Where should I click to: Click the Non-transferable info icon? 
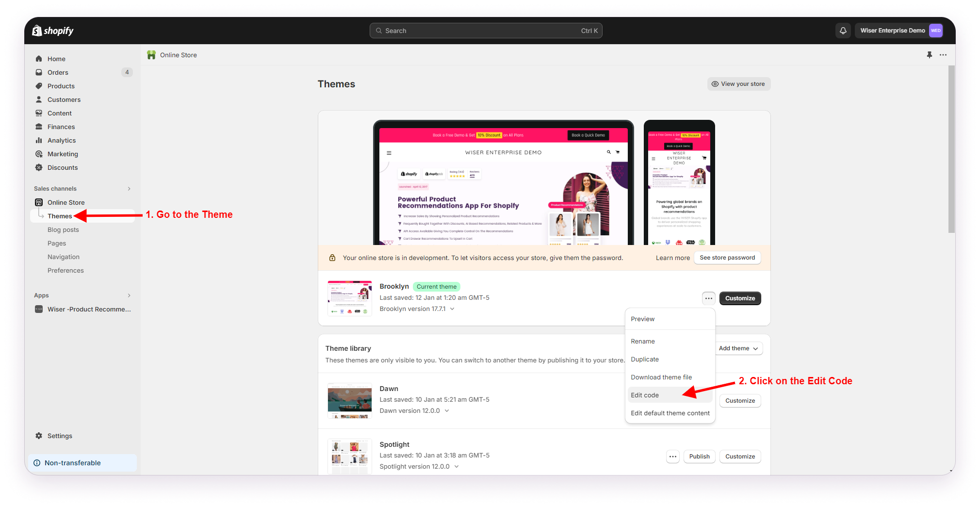pyautogui.click(x=37, y=463)
